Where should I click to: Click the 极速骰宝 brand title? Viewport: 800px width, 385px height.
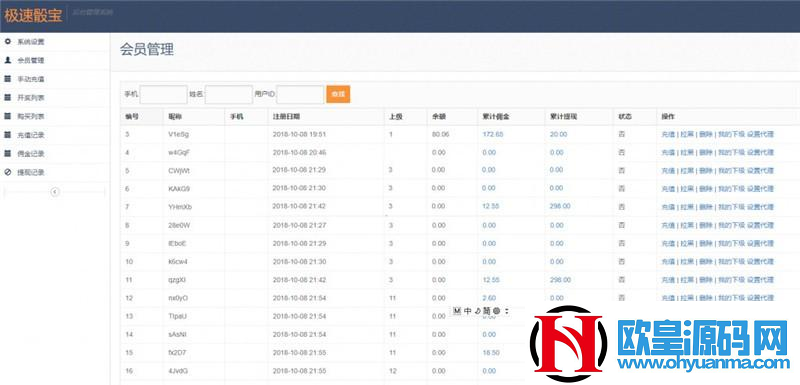click(33, 15)
